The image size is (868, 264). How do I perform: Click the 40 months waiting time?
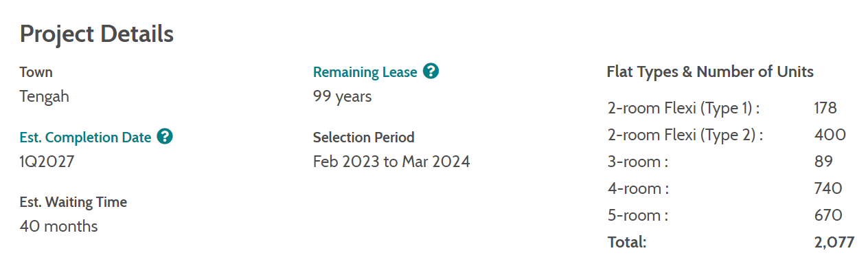coord(59,226)
